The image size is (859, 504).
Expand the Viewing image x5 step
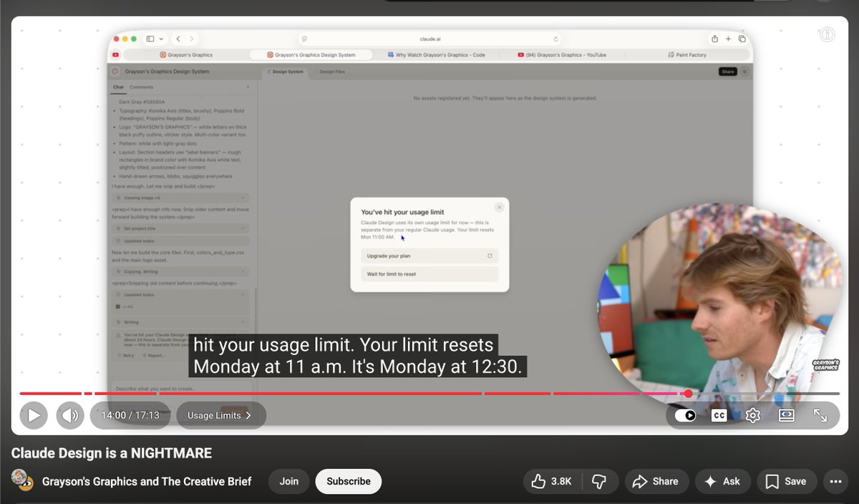(x=180, y=198)
